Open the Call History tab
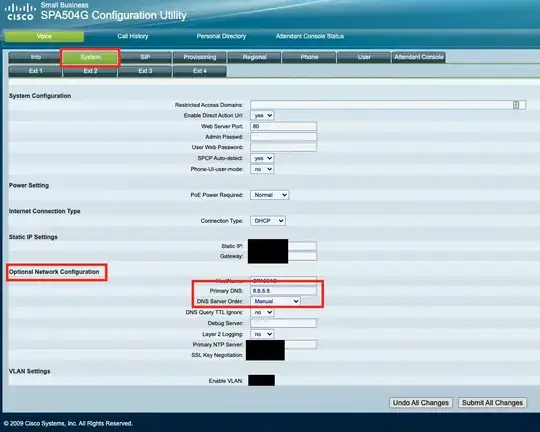The width and height of the screenshot is (540, 432). pos(133,36)
